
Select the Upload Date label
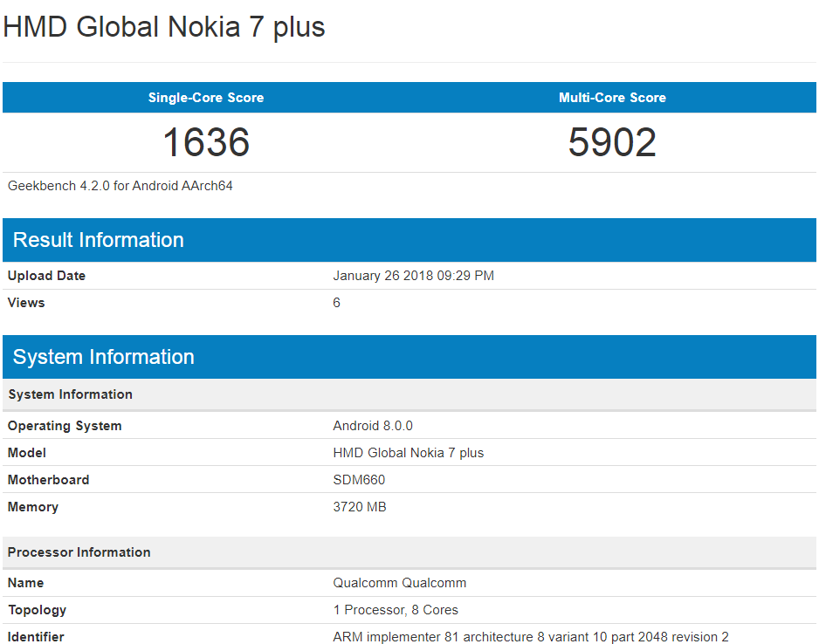(x=46, y=276)
